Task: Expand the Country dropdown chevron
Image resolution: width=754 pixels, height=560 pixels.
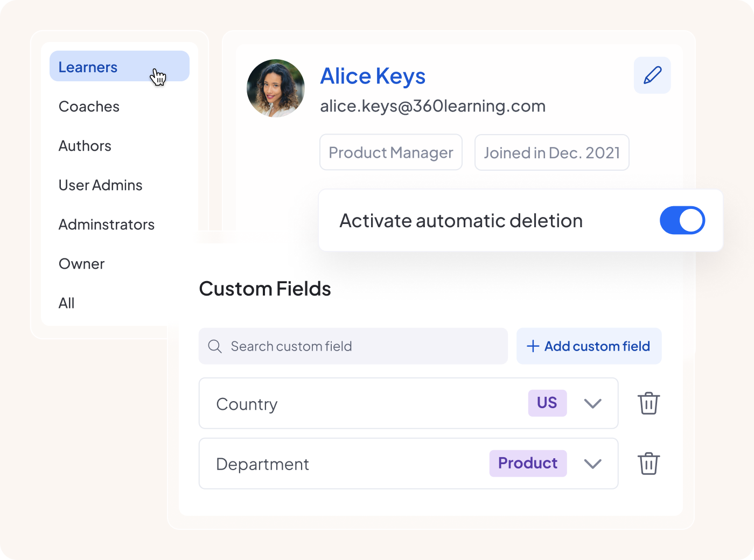Action: [592, 403]
